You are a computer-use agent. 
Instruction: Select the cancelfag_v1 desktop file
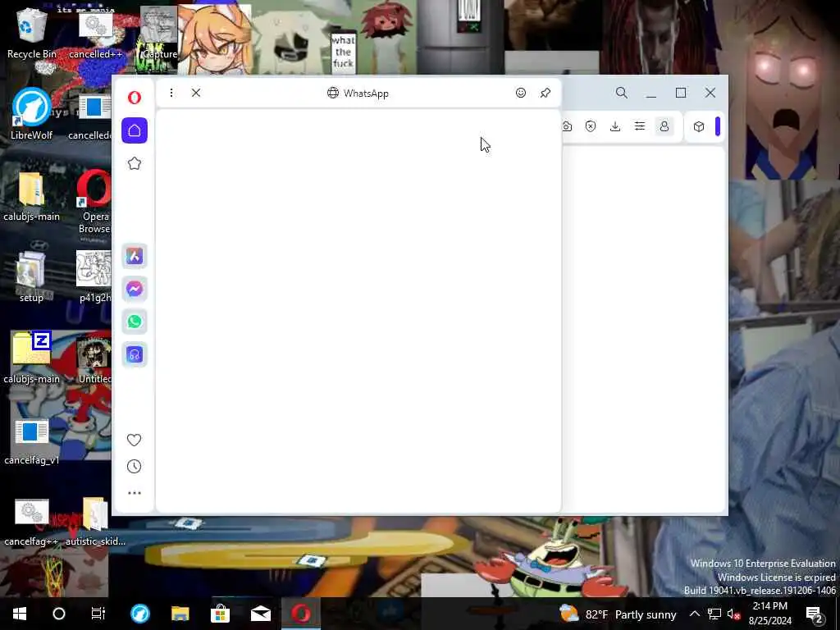32,441
